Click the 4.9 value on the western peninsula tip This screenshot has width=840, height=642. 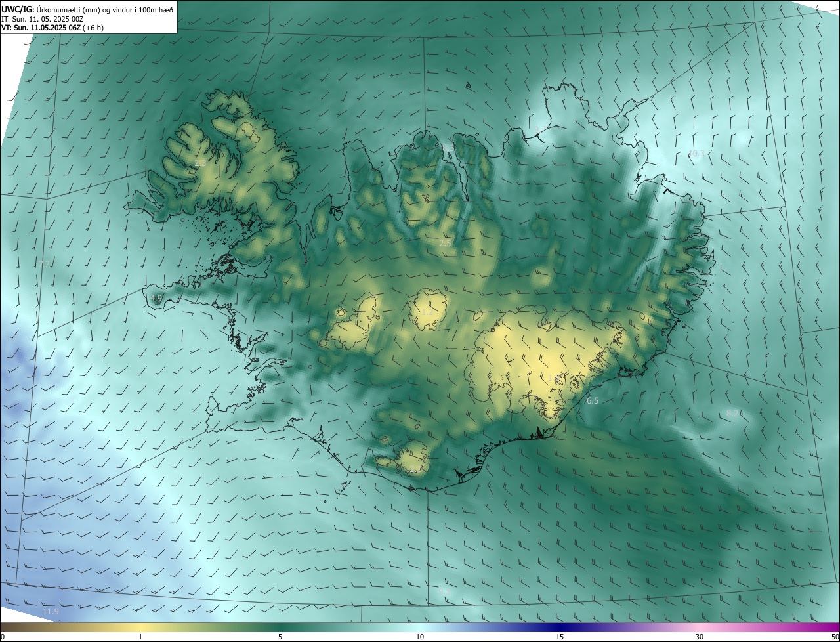point(156,299)
